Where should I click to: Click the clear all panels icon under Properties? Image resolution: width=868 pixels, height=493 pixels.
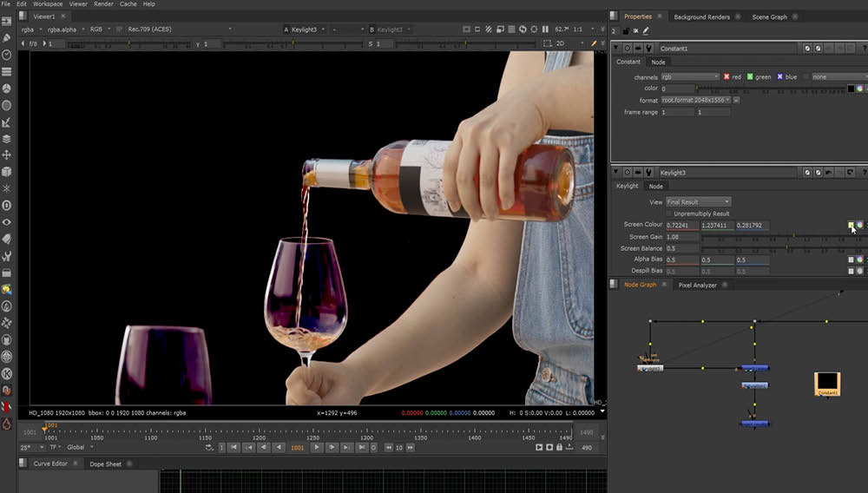(x=635, y=31)
